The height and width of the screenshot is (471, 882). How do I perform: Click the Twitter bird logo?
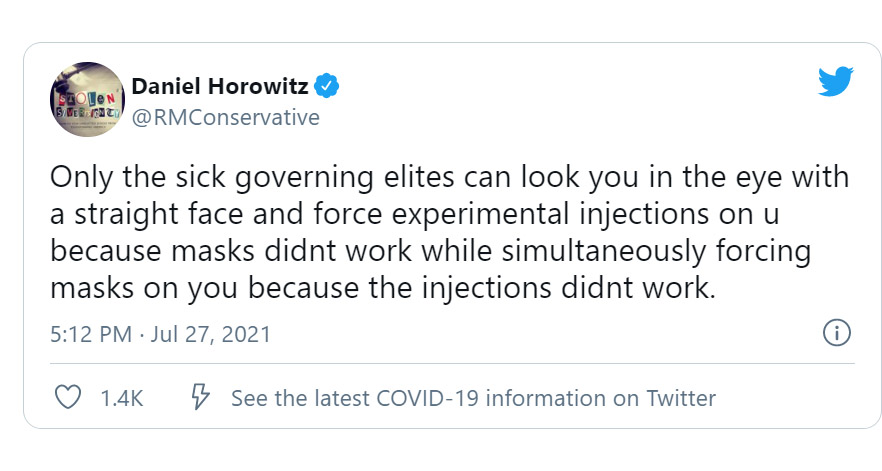(x=835, y=82)
